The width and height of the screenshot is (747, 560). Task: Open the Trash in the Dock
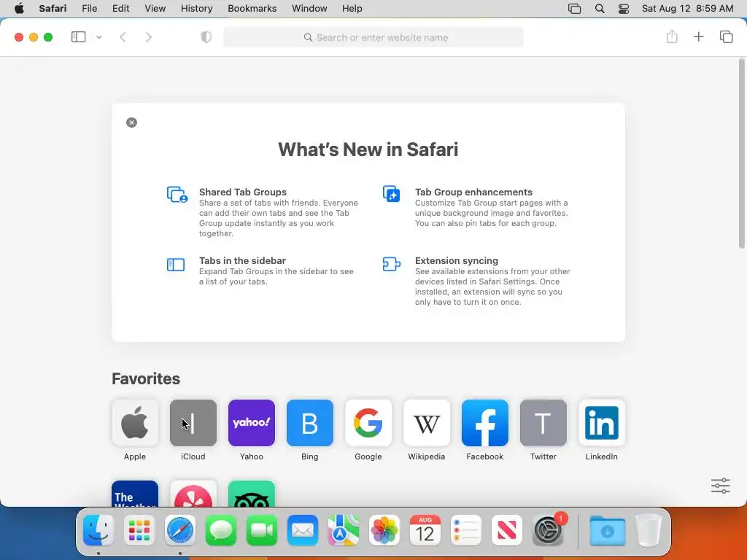pyautogui.click(x=649, y=530)
